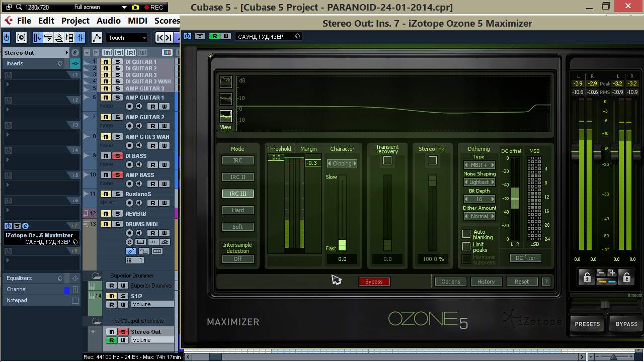The height and width of the screenshot is (362, 644).
Task: Open the Character Clipping selector
Action: 342,163
